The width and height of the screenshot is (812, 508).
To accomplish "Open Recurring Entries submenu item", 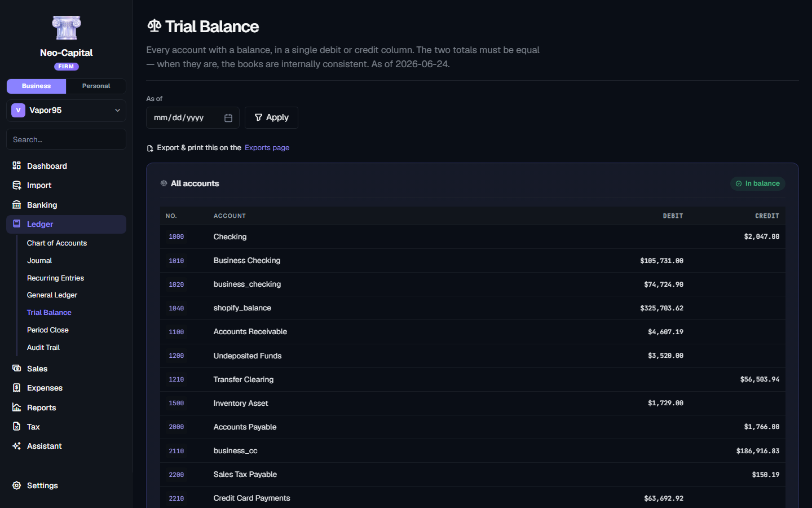I will tap(55, 278).
